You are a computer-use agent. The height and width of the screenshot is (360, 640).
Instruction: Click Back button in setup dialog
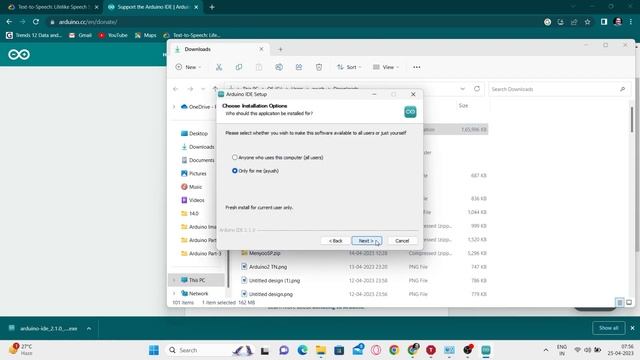click(336, 241)
